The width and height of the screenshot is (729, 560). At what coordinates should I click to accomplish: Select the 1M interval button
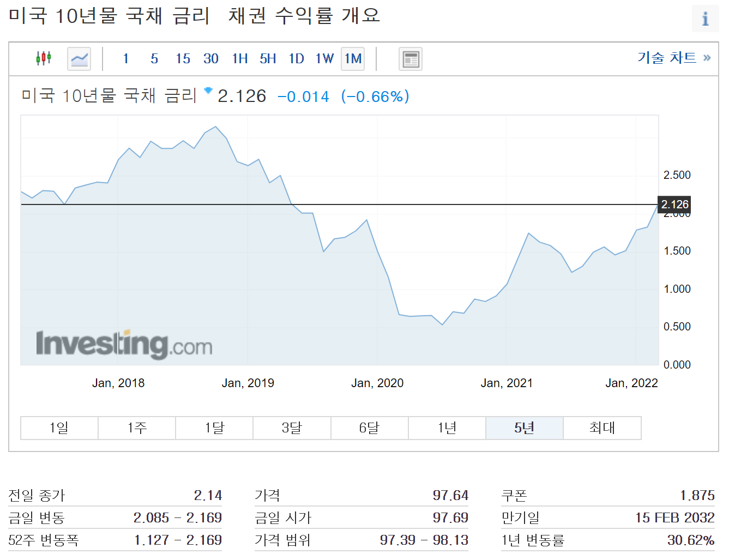(353, 58)
